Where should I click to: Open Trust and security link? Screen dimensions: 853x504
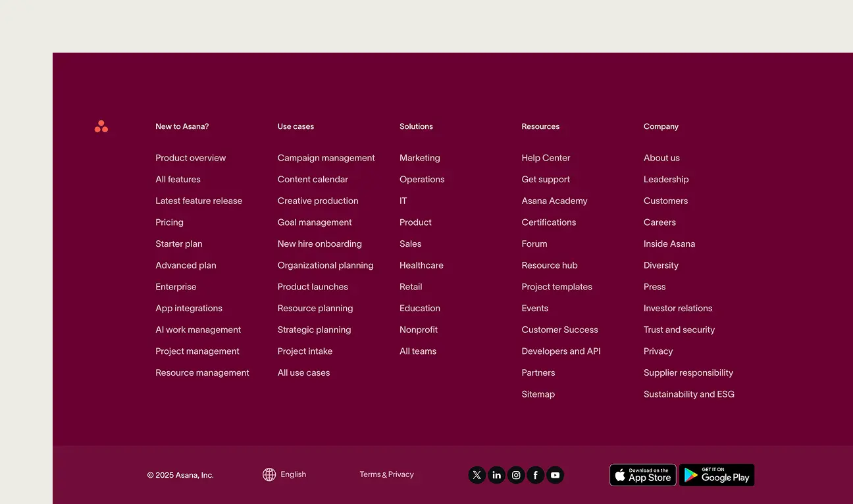click(x=679, y=330)
